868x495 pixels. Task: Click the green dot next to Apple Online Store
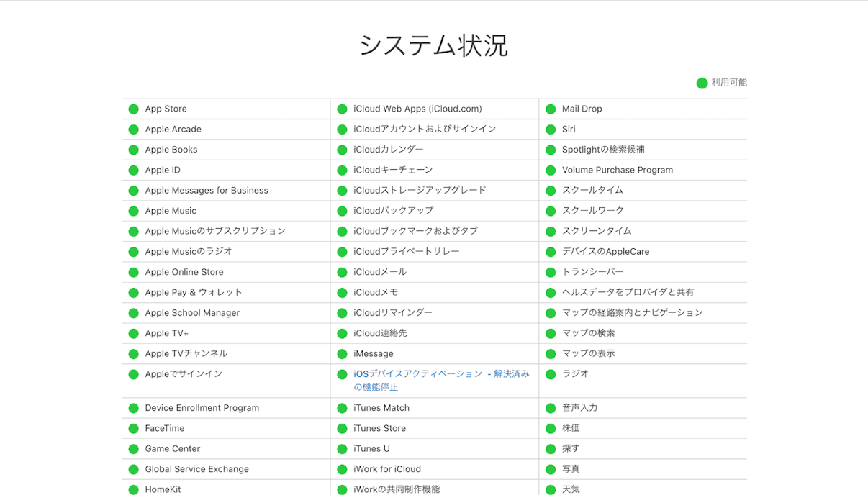133,272
